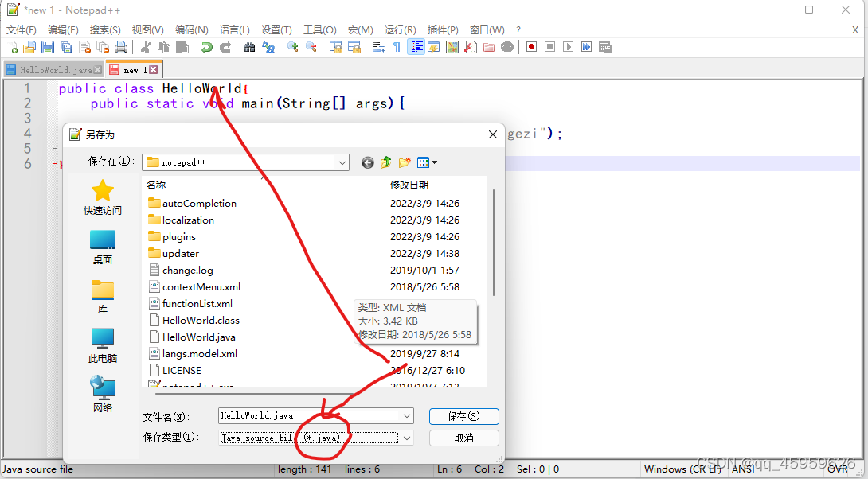
Task: Toggle Show All Characters pilcrow icon
Action: point(397,47)
